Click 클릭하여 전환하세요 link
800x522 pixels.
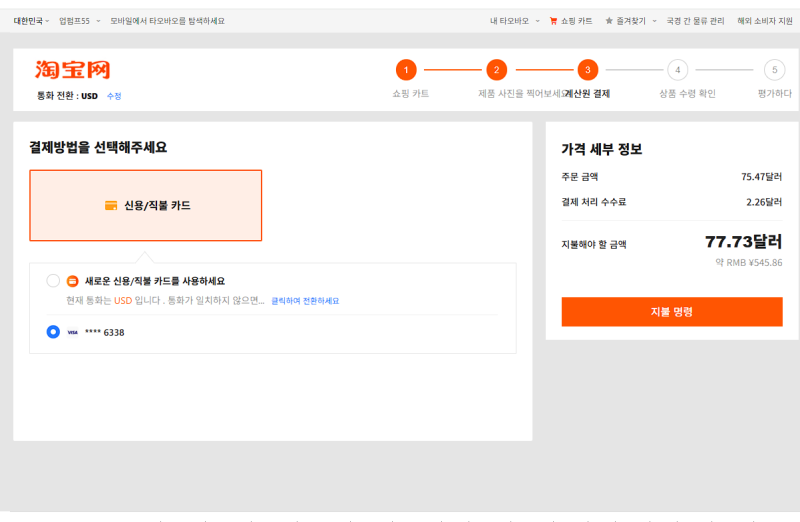point(305,301)
